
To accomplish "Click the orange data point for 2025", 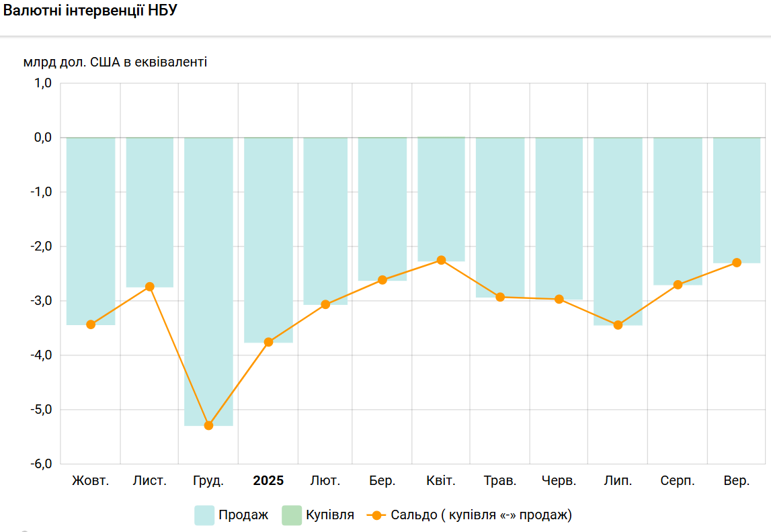I will 268,342.
